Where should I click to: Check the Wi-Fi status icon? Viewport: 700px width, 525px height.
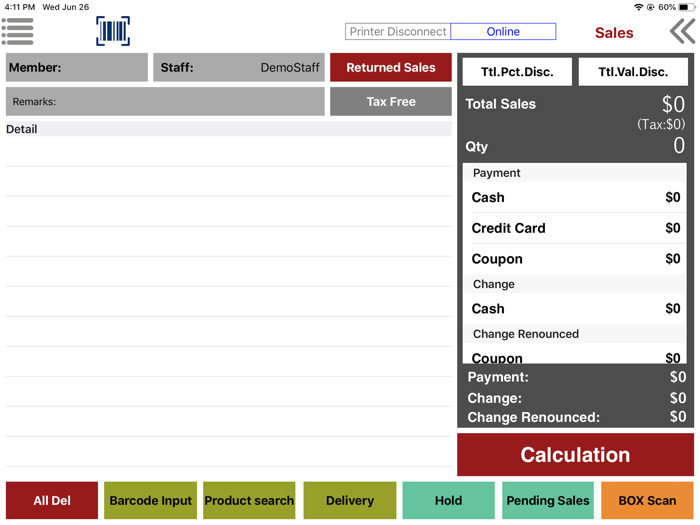pyautogui.click(x=638, y=7)
